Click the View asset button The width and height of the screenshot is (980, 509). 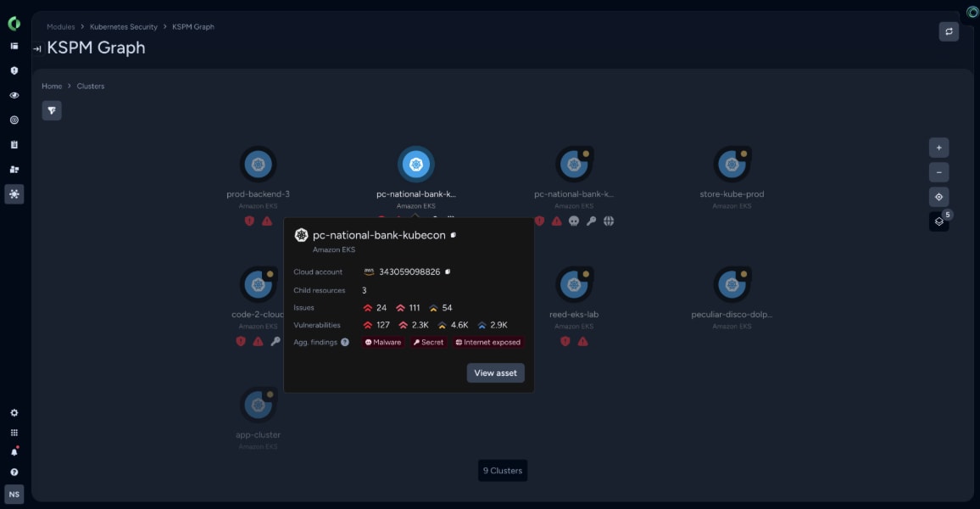(496, 372)
